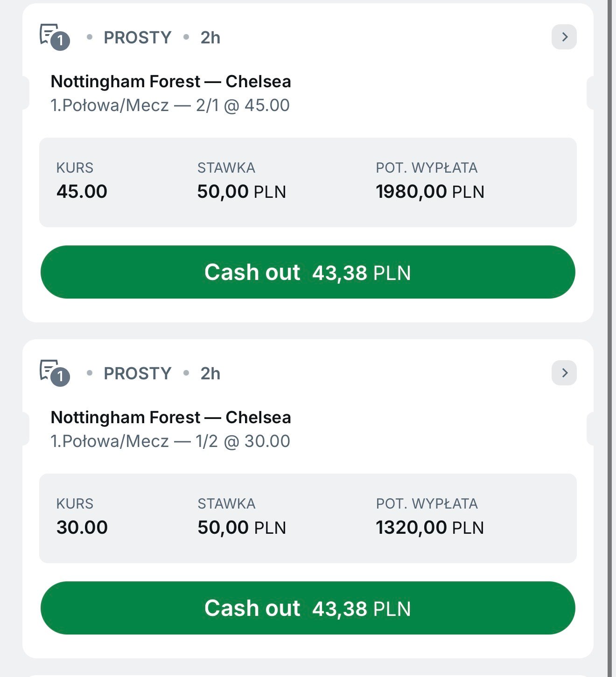
Task: Open the match title on the 30.00 bet
Action: [x=170, y=418]
